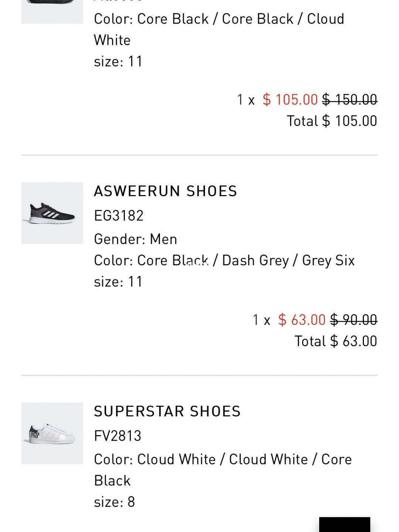Select the partially visible black shoe thumbnail
The width and height of the screenshot is (399, 532).
click(52, 12)
